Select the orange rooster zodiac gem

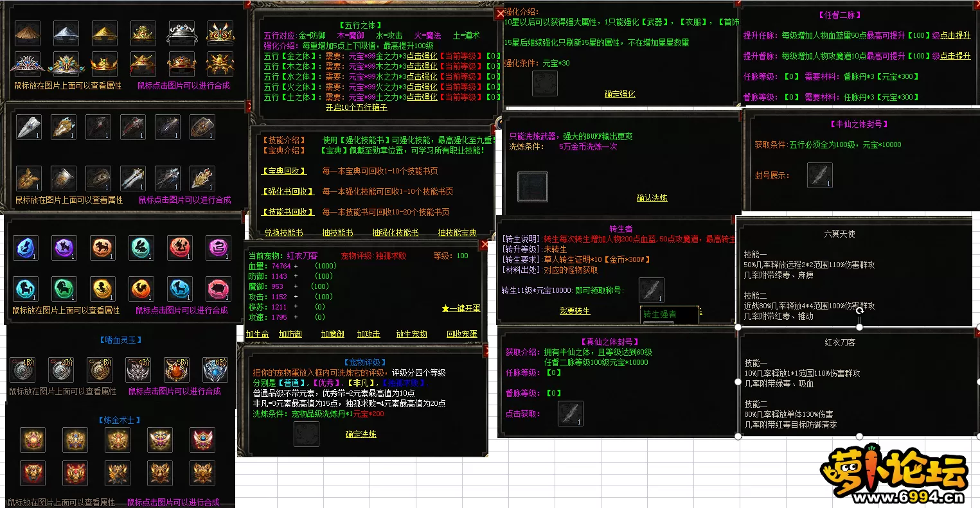(141, 289)
